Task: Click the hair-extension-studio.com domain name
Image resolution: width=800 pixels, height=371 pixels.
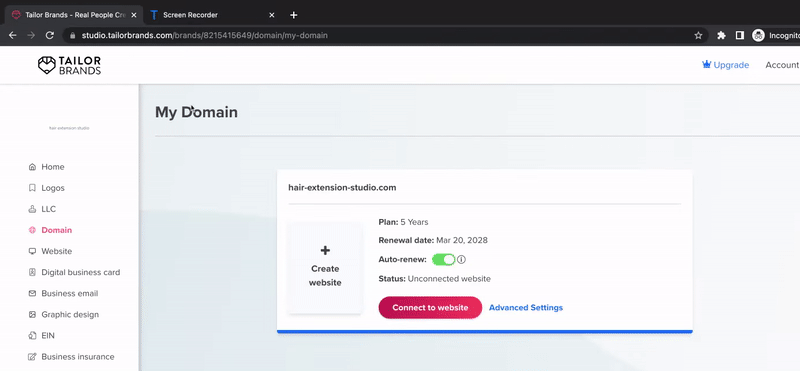Action: [x=342, y=187]
